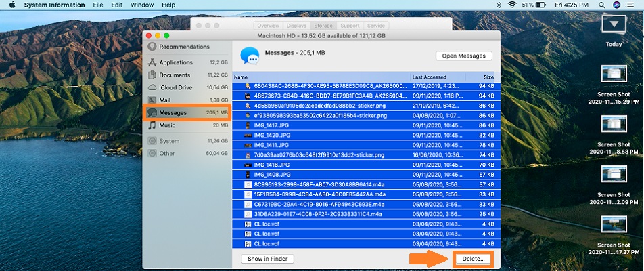Open the Window menu

coord(142,5)
